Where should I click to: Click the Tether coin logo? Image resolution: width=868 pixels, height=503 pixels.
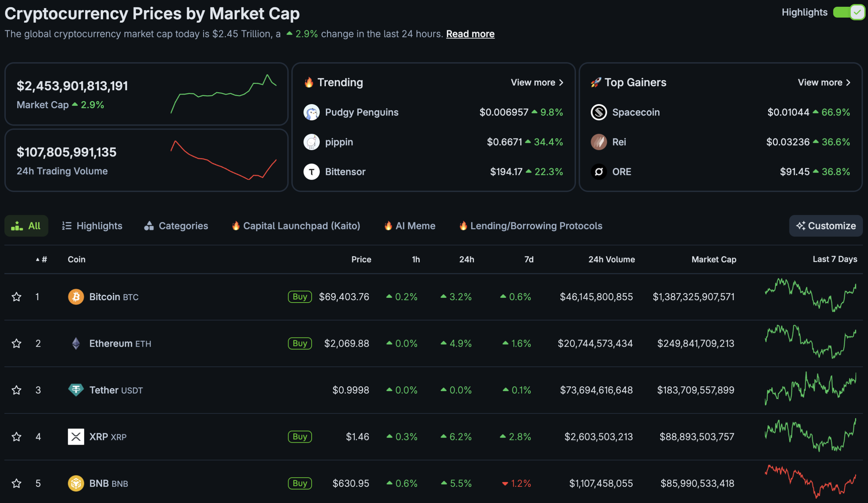tap(76, 390)
